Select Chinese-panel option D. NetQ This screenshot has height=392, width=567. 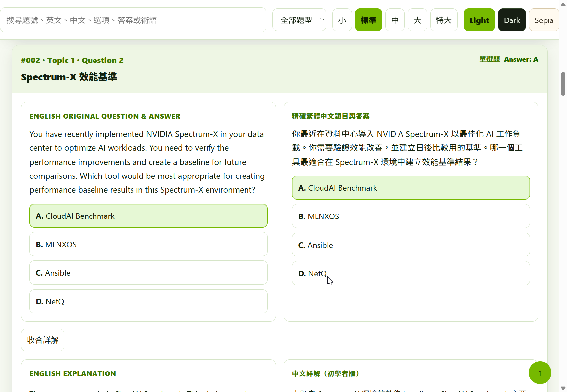[411, 273]
